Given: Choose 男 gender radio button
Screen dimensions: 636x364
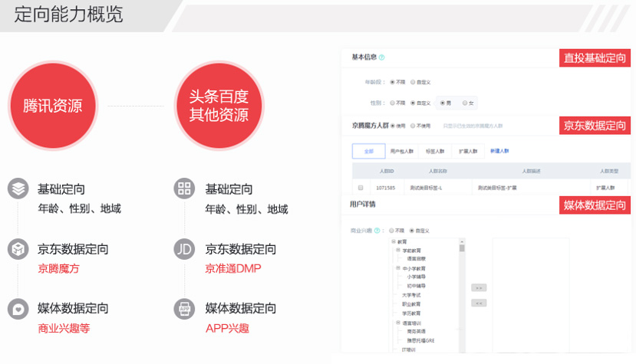Looking at the screenshot, I should [443, 103].
